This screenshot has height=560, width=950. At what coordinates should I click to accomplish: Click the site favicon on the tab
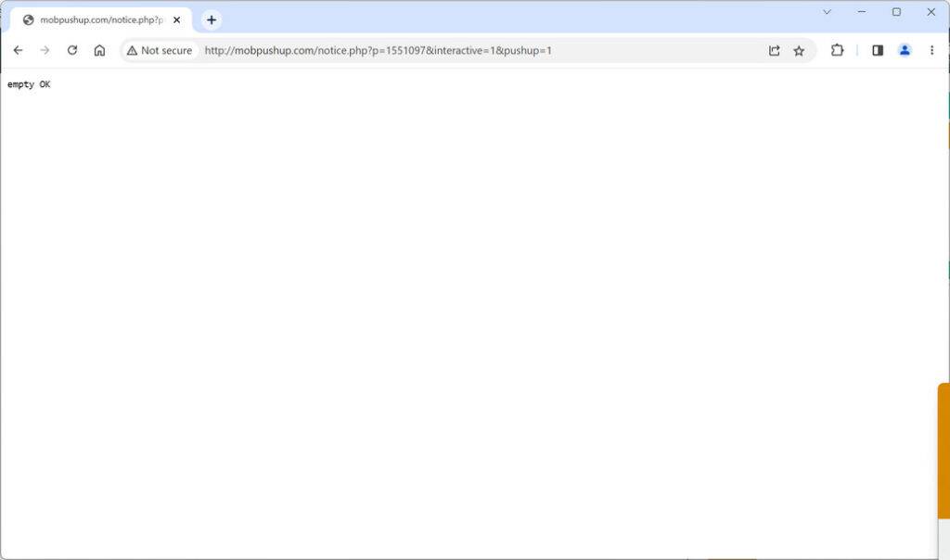click(x=31, y=19)
